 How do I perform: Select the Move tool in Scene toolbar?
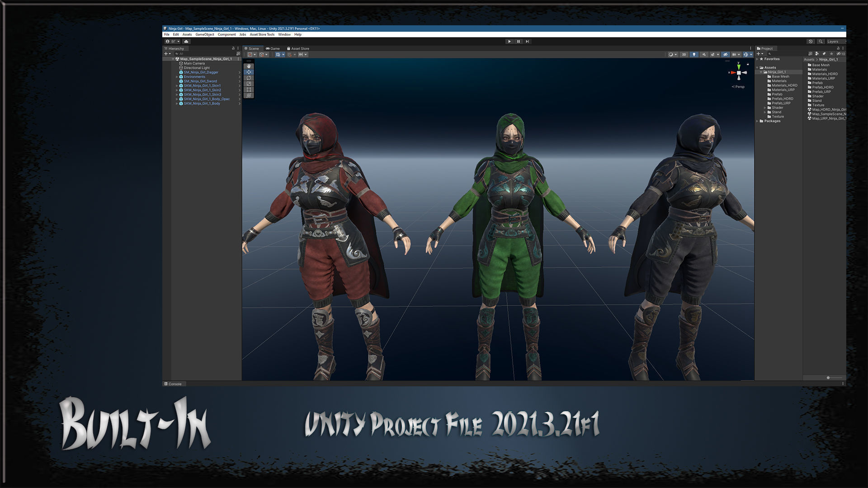(x=249, y=72)
